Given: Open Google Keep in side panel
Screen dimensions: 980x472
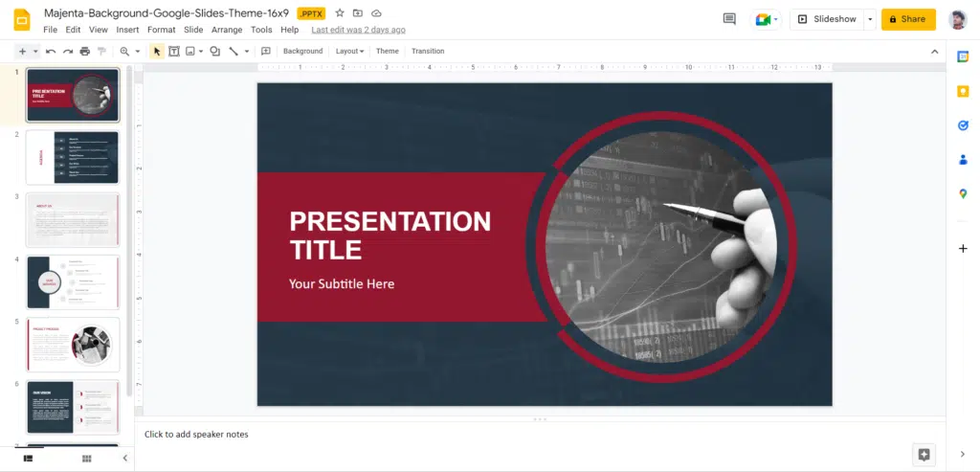Looking at the screenshot, I should [x=963, y=91].
